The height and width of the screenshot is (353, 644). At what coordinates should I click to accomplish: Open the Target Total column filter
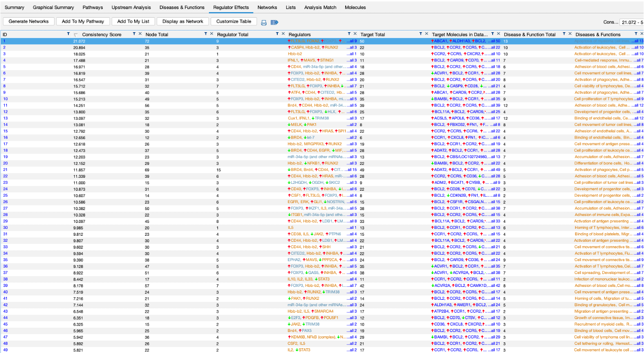click(x=420, y=34)
